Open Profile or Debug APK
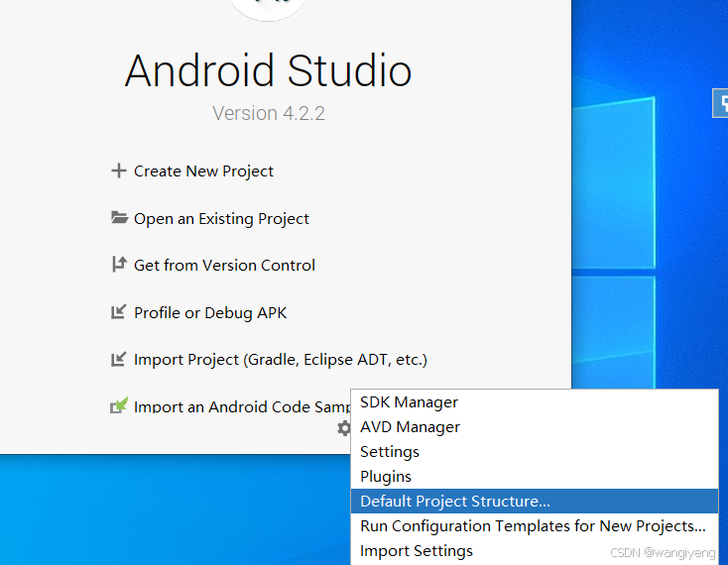This screenshot has width=728, height=565. [x=210, y=312]
